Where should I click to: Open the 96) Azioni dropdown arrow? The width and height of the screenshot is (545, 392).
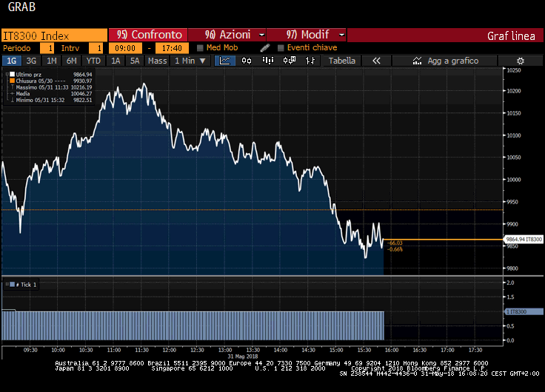(x=261, y=35)
